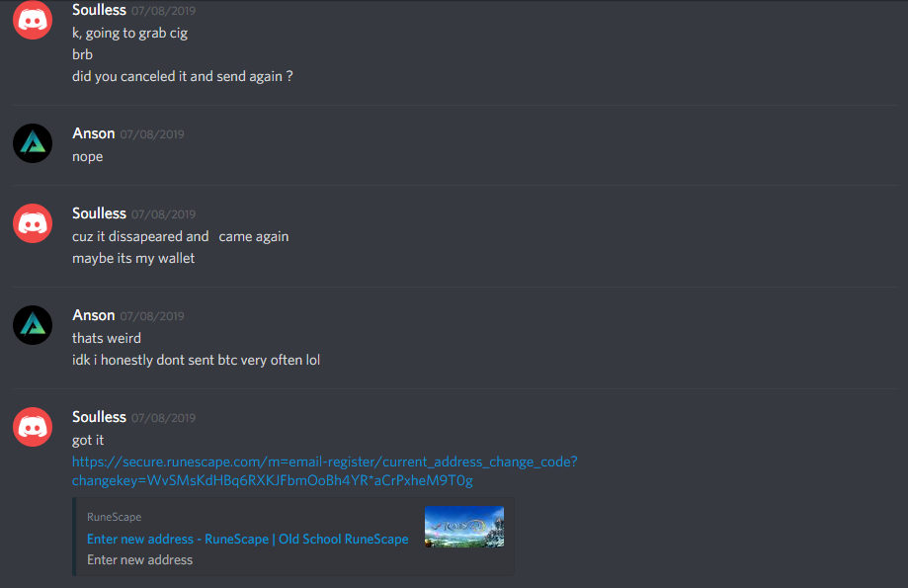Click the "RuneScape" provider name in embed
The image size is (908, 588).
[x=114, y=517]
